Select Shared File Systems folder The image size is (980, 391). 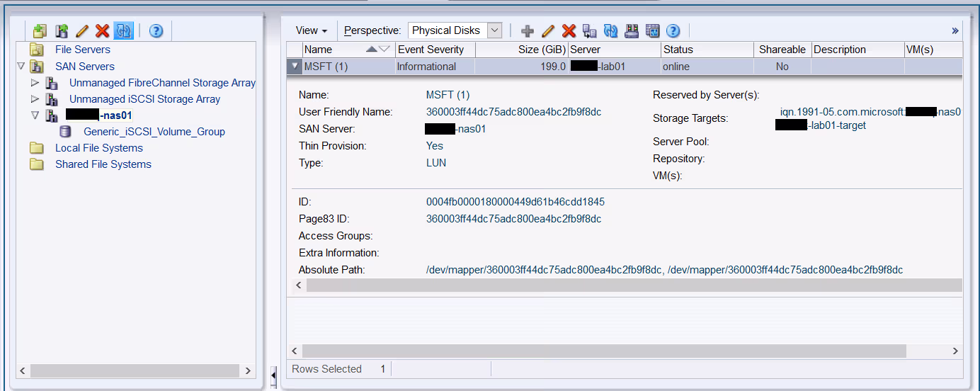coord(103,164)
